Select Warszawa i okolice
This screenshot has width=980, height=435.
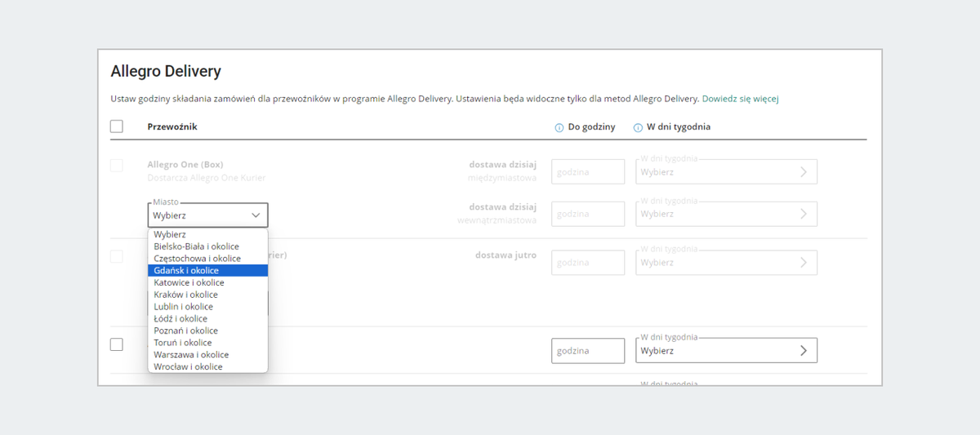click(207, 355)
